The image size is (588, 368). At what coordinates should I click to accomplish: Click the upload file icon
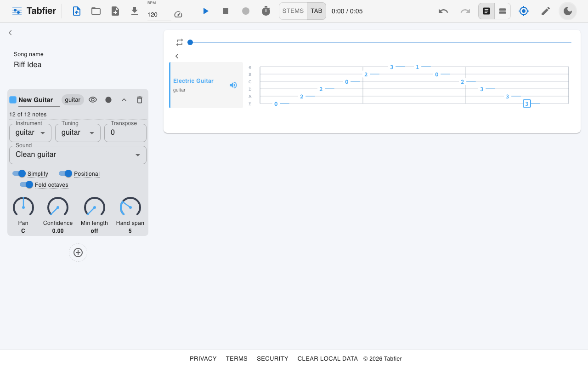click(x=77, y=11)
